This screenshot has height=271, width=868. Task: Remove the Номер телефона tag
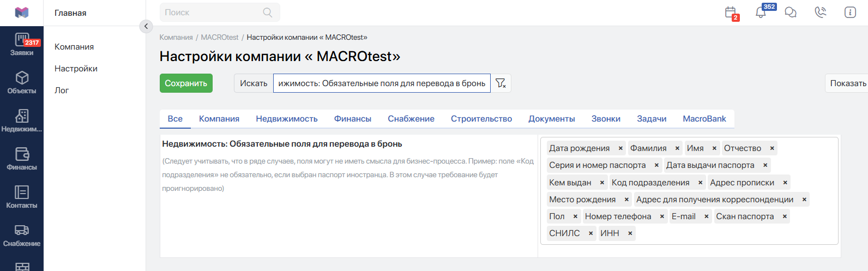(662, 216)
